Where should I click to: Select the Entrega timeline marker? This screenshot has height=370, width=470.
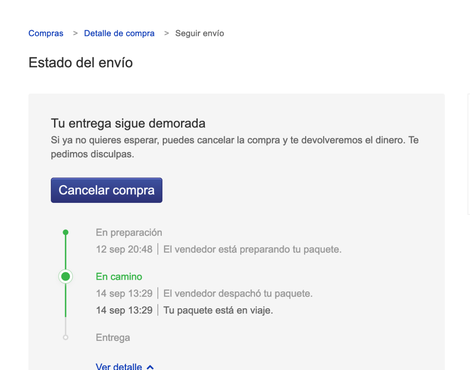[x=66, y=337]
